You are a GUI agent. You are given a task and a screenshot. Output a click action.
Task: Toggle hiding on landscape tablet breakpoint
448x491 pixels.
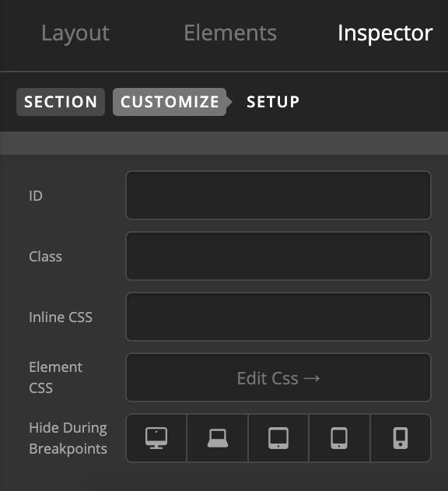[278, 438]
